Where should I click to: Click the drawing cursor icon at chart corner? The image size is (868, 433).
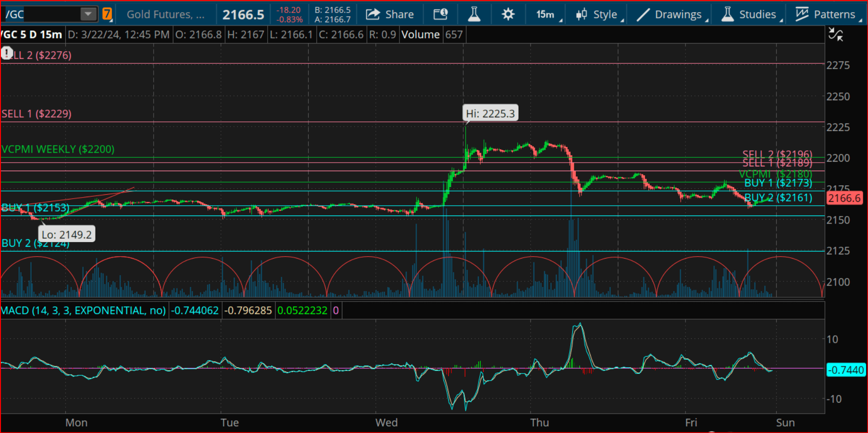[x=835, y=35]
